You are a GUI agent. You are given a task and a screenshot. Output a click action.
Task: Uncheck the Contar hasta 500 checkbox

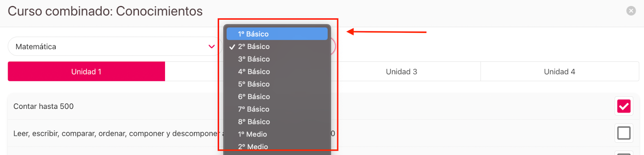[x=624, y=106]
